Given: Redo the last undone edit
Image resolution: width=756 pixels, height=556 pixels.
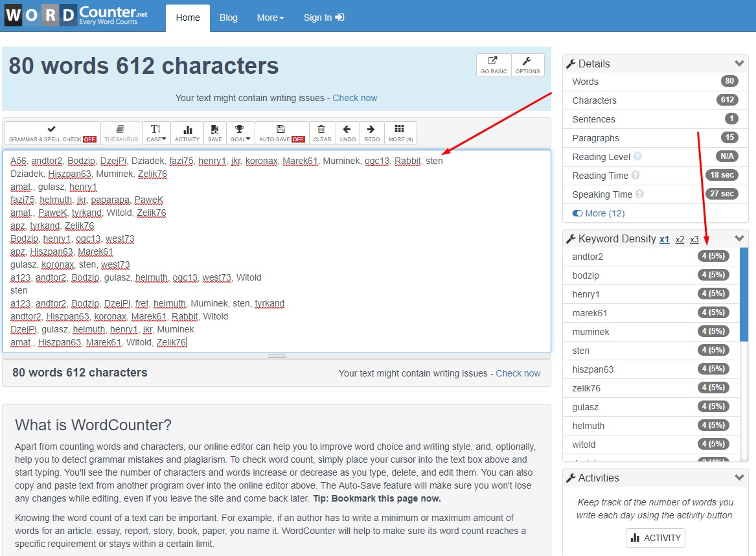Looking at the screenshot, I should 372,133.
